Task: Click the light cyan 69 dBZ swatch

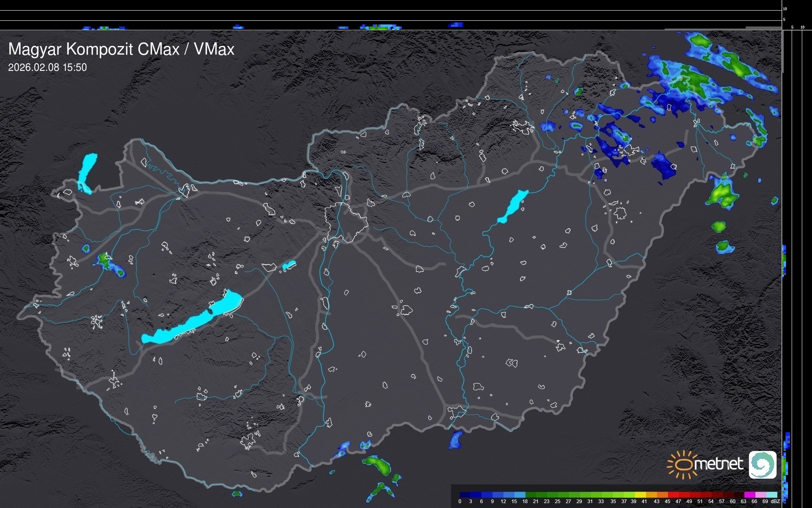Action: click(772, 495)
